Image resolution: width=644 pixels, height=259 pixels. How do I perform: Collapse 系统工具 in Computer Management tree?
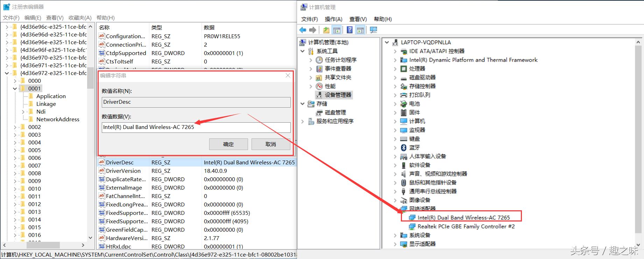pyautogui.click(x=303, y=51)
